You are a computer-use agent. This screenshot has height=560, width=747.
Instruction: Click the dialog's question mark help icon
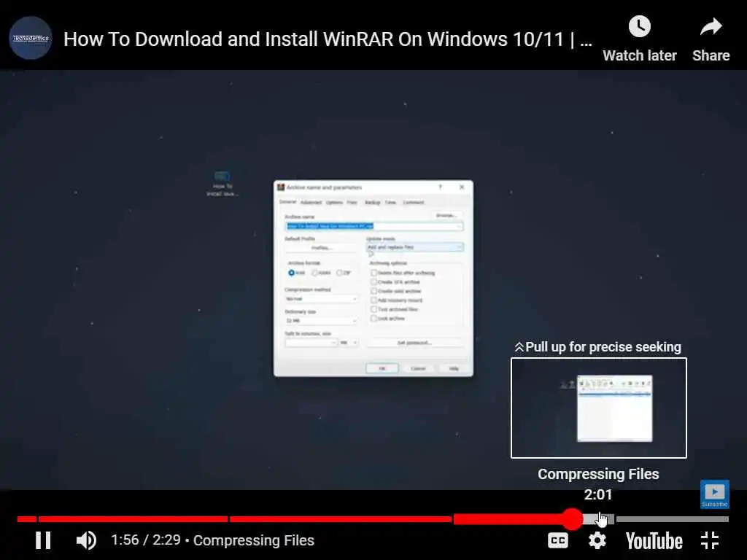(x=440, y=187)
